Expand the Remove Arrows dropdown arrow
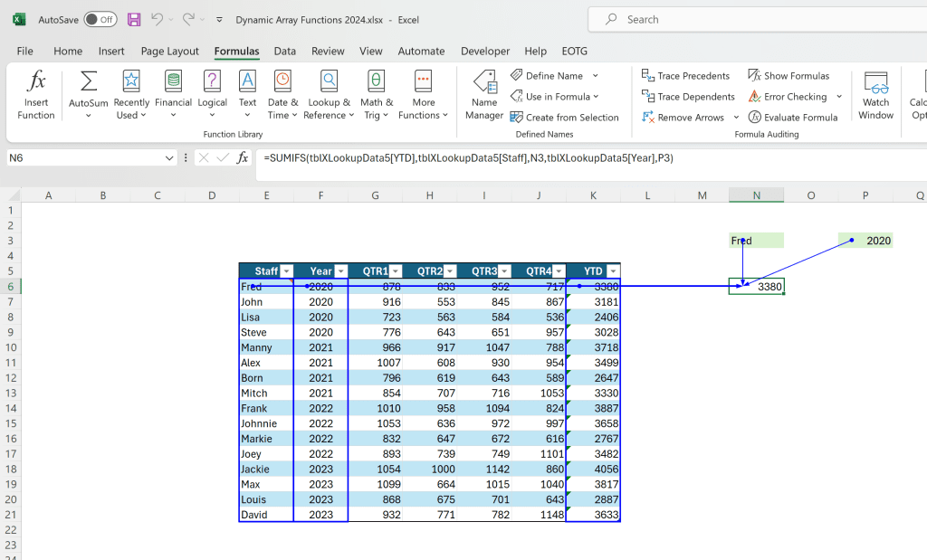The image size is (927, 560). pyautogui.click(x=735, y=118)
